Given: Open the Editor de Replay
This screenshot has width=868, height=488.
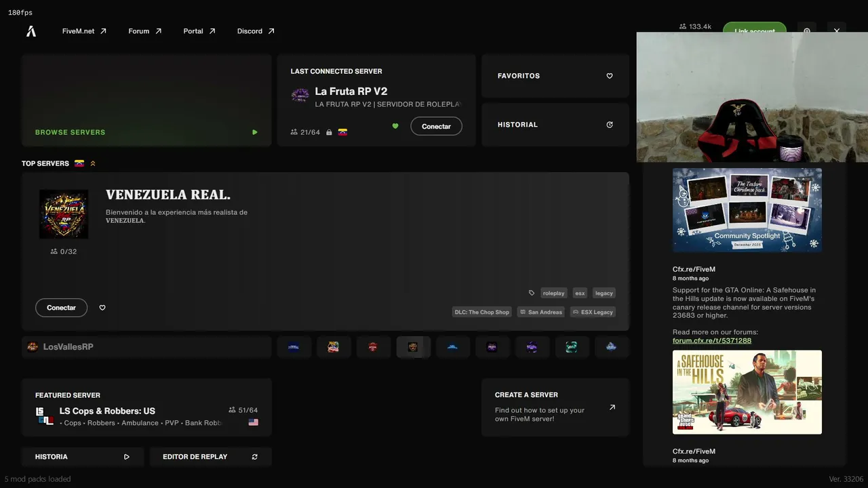Looking at the screenshot, I should click(x=211, y=457).
